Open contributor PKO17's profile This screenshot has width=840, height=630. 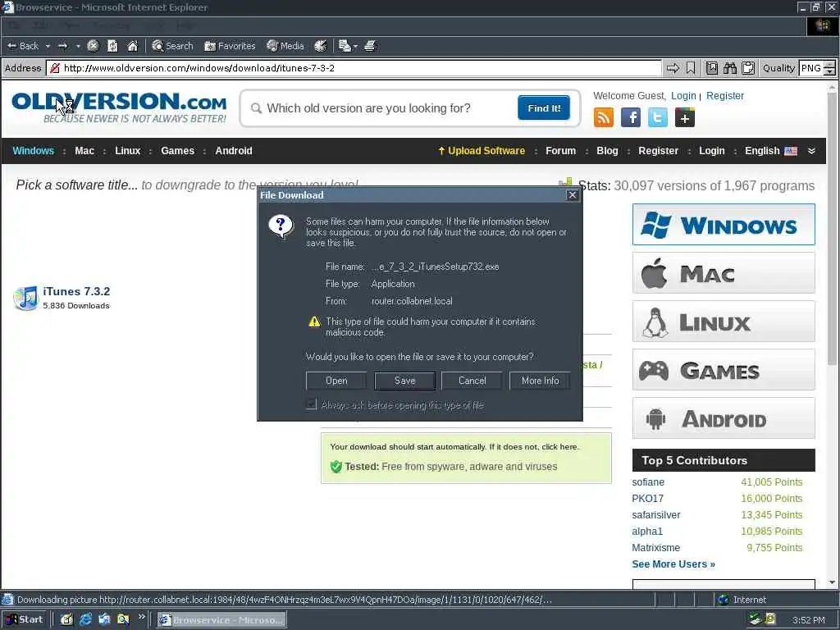(647, 498)
